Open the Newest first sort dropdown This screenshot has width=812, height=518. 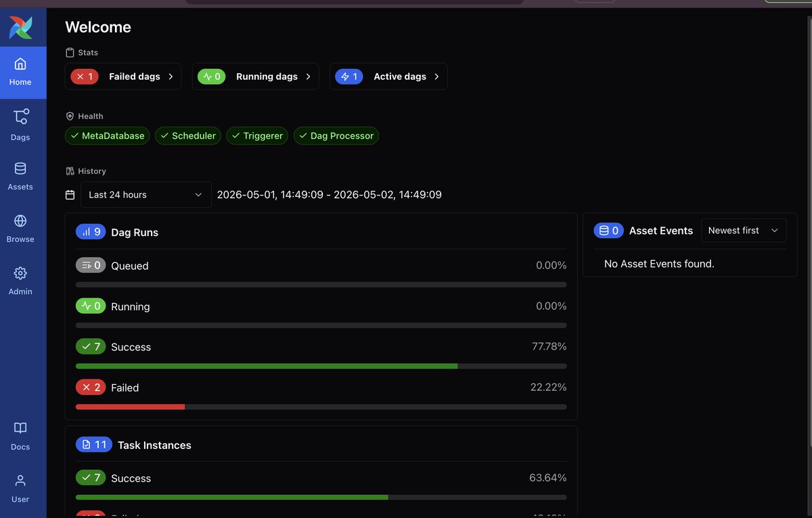(x=744, y=231)
